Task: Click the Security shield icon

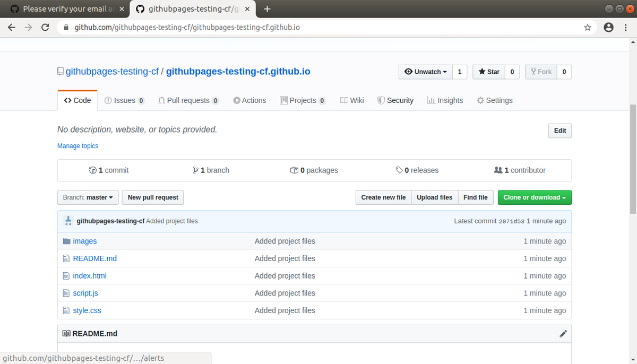Action: (x=381, y=100)
